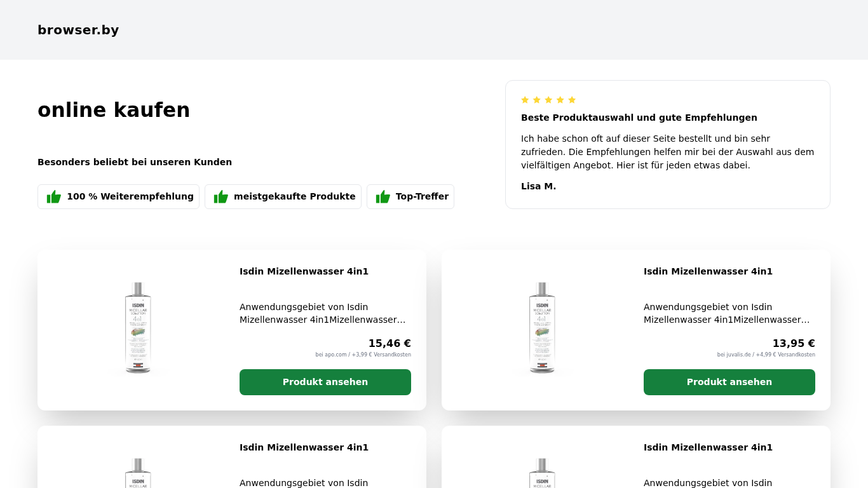Open Isdin bottle image in juvalis.de offer
This screenshot has height=488, width=868.
click(542, 329)
